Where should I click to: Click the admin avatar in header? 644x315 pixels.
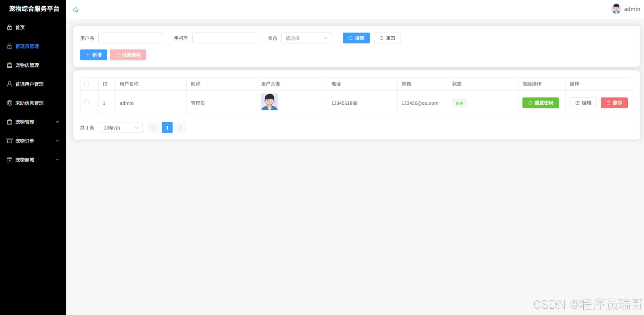pyautogui.click(x=616, y=9)
